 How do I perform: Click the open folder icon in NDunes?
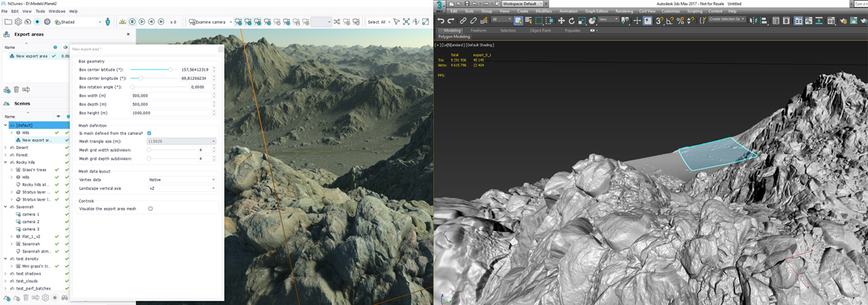(x=7, y=22)
